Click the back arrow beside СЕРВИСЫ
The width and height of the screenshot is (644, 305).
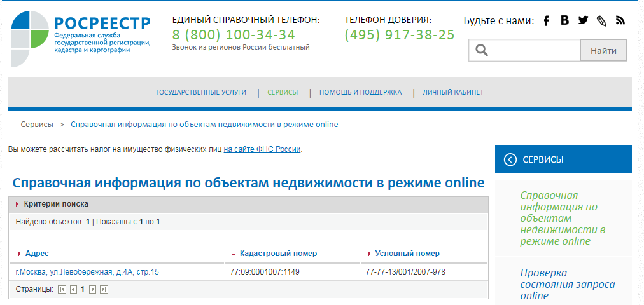(510, 159)
